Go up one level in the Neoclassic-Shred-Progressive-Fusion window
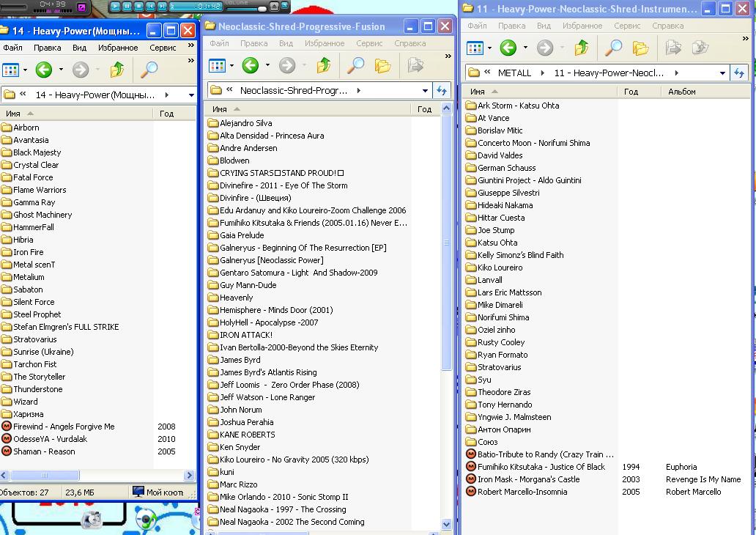The image size is (756, 535). point(324,65)
